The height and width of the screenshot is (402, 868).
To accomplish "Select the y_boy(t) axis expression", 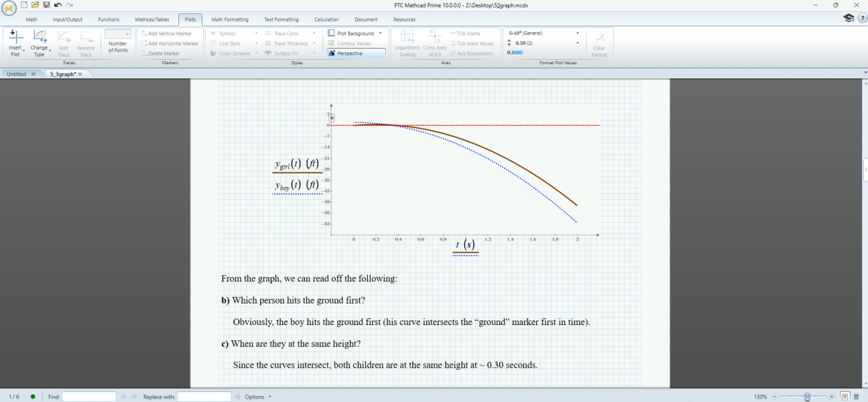I will pos(296,185).
